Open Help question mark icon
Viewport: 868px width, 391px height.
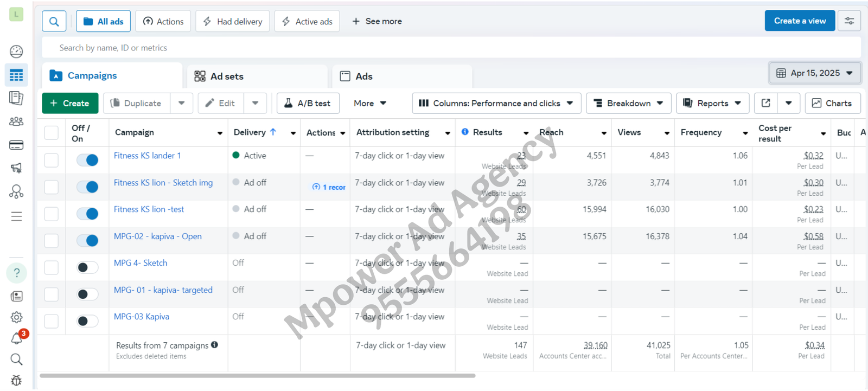coord(16,273)
